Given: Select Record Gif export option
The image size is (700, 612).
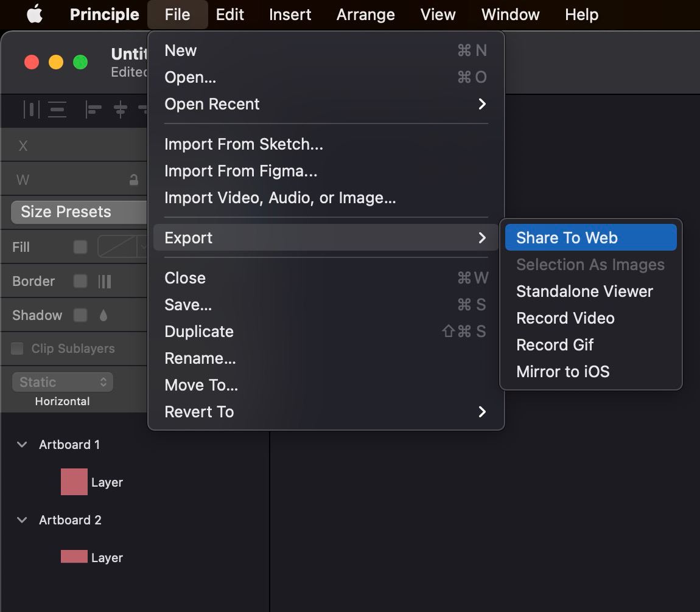Looking at the screenshot, I should 590,345.
